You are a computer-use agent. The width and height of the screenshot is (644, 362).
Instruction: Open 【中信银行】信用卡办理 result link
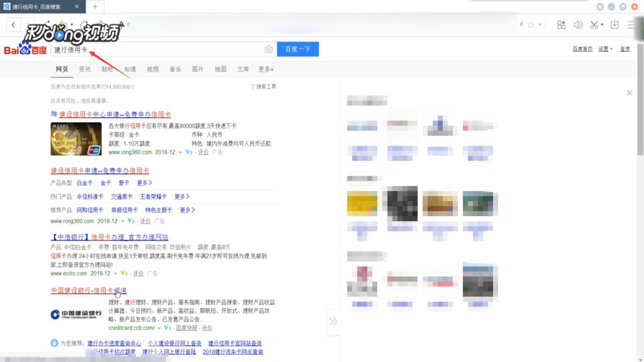pyautogui.click(x=110, y=237)
